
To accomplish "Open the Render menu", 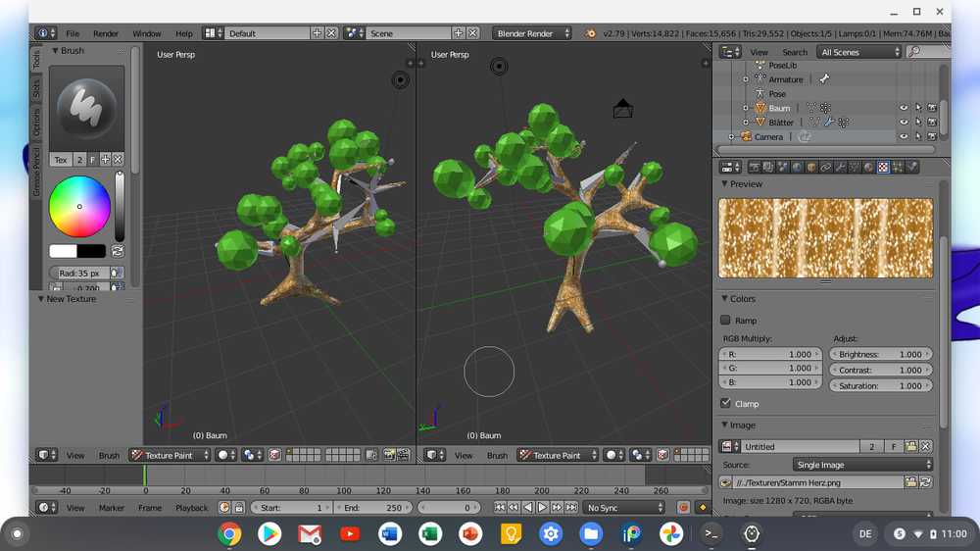I will [106, 33].
